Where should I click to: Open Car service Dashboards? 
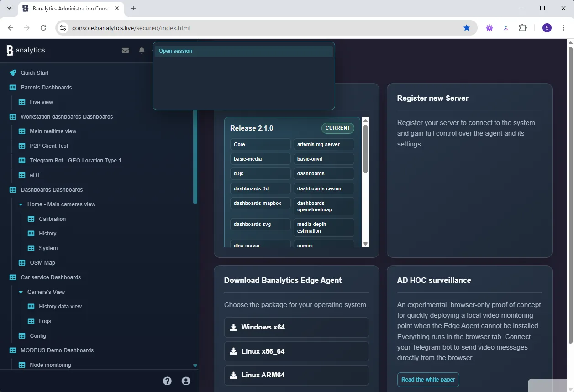click(x=51, y=277)
